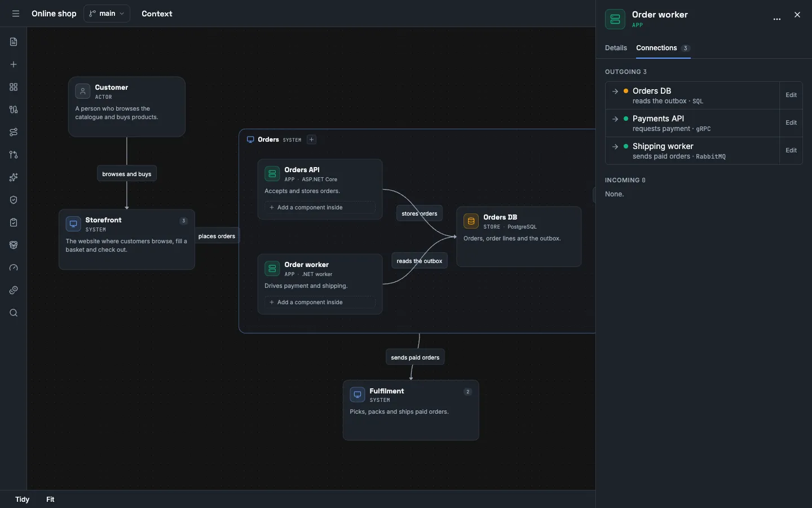Open the pull request icon in sidebar

coord(14,155)
